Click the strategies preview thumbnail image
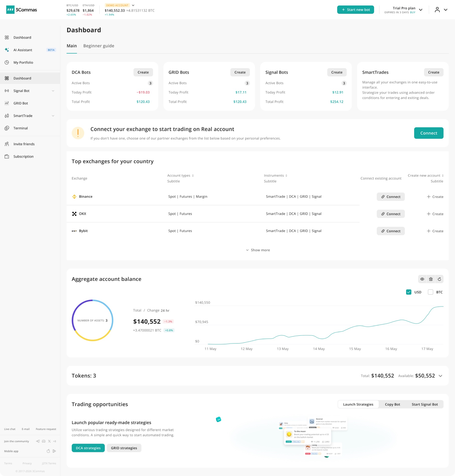Viewport: 455px width, 476px height. pos(313,436)
